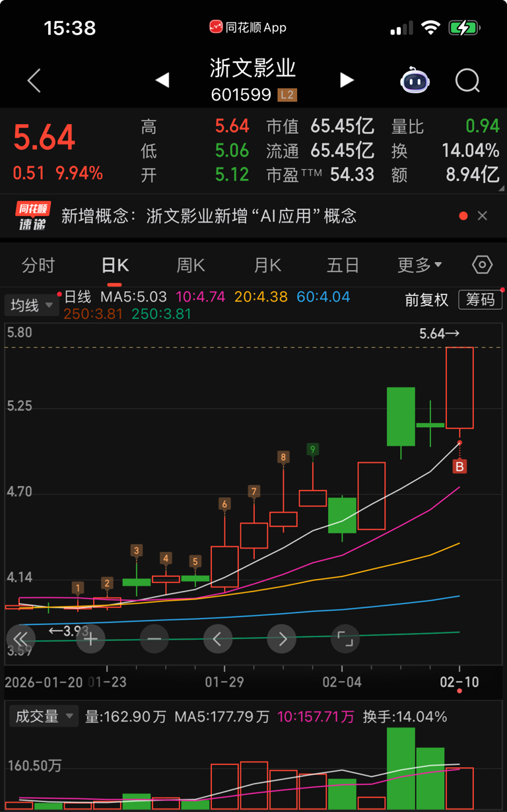Tap the double left chevron chart control
This screenshot has width=507, height=812.
(20, 639)
